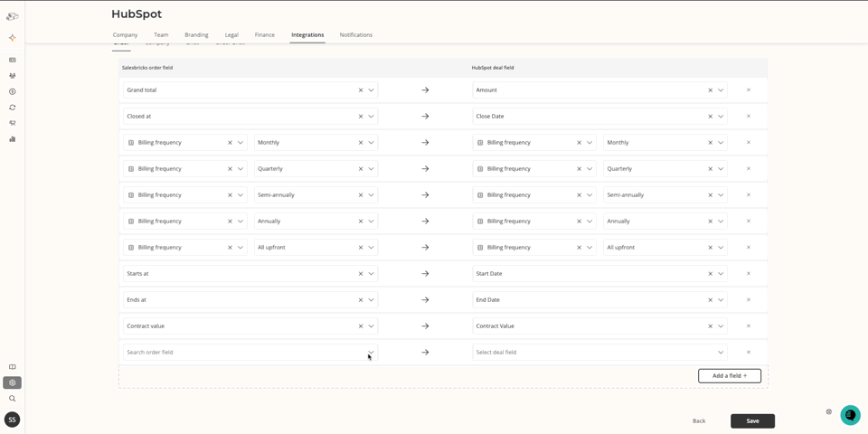Open left Billing frequency dropdown in Monthly row
Screen dimensions: 868x434
pos(241,142)
